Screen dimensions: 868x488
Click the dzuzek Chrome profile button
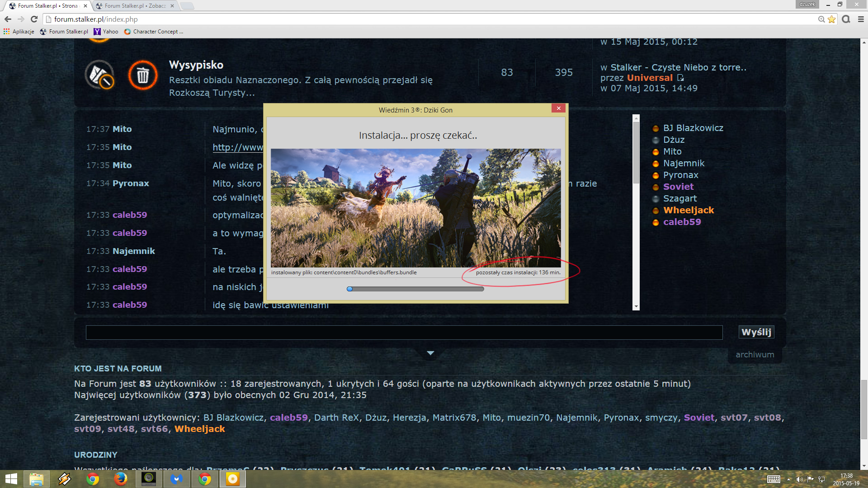pyautogui.click(x=807, y=4)
